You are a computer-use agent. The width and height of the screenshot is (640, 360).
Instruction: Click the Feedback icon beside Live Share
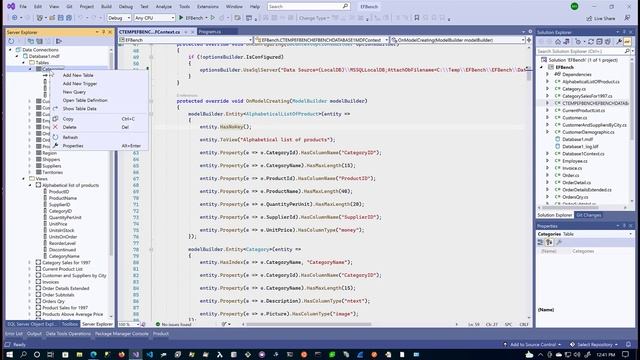pos(627,18)
